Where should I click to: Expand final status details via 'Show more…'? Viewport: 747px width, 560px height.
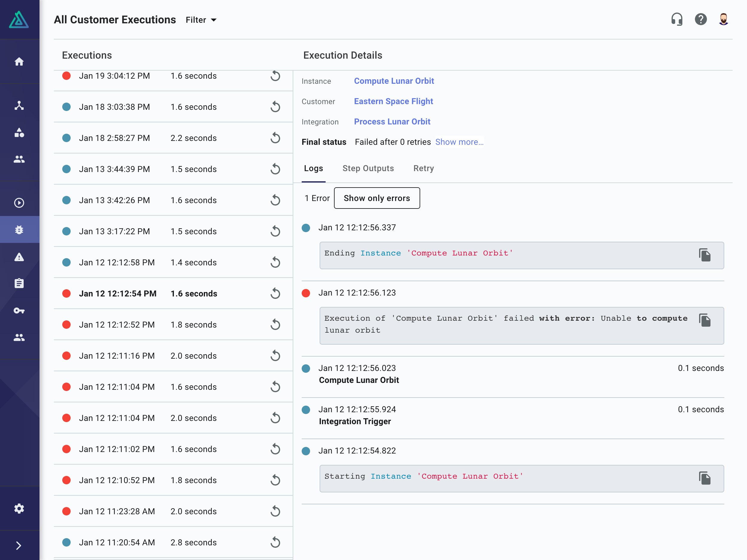click(x=459, y=142)
